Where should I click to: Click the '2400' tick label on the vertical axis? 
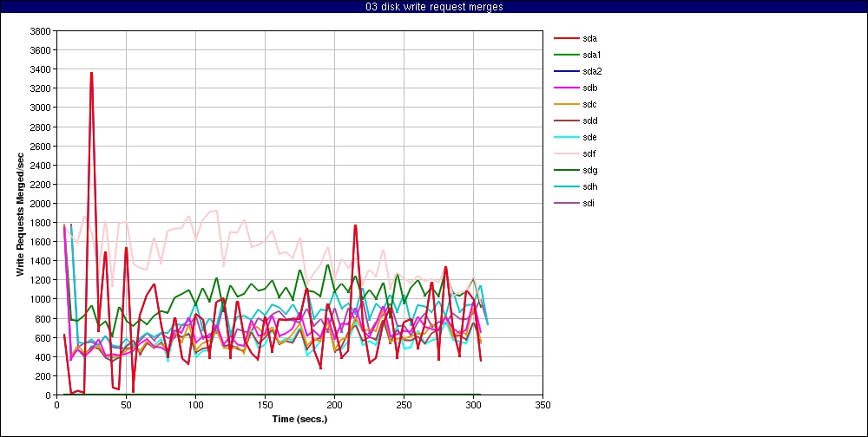[x=42, y=165]
